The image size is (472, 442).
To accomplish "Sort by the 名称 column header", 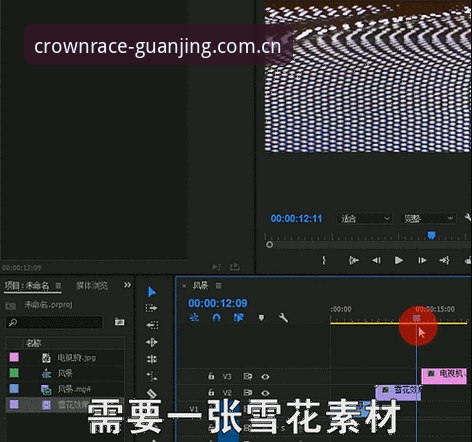I will [33, 343].
